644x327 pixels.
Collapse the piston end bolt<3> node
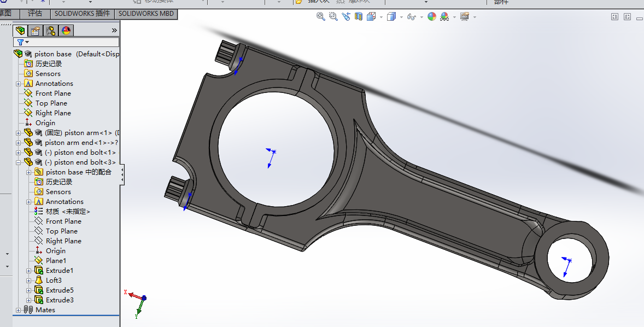tap(18, 162)
